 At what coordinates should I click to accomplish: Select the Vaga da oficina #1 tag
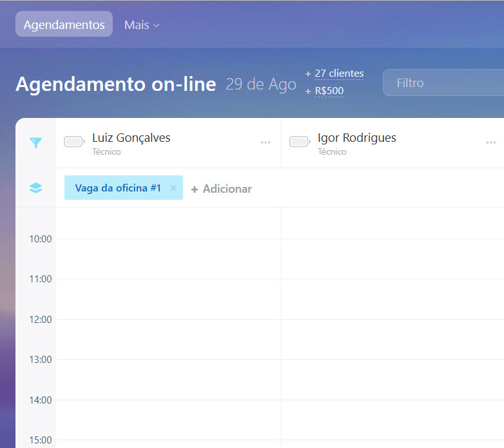(117, 188)
